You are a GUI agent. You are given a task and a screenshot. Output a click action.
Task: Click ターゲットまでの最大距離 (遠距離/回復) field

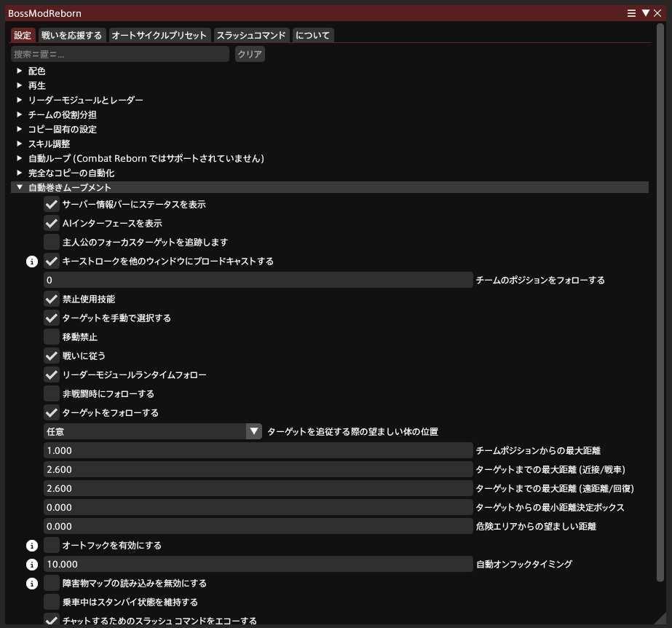point(258,488)
